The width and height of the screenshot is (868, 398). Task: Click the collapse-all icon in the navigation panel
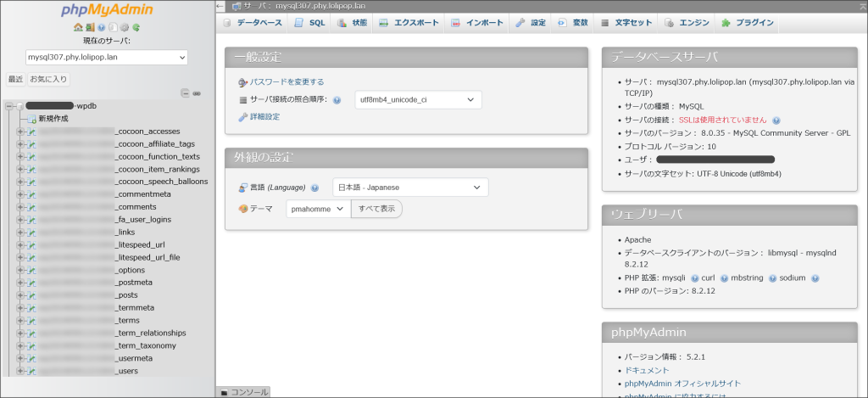(x=186, y=93)
